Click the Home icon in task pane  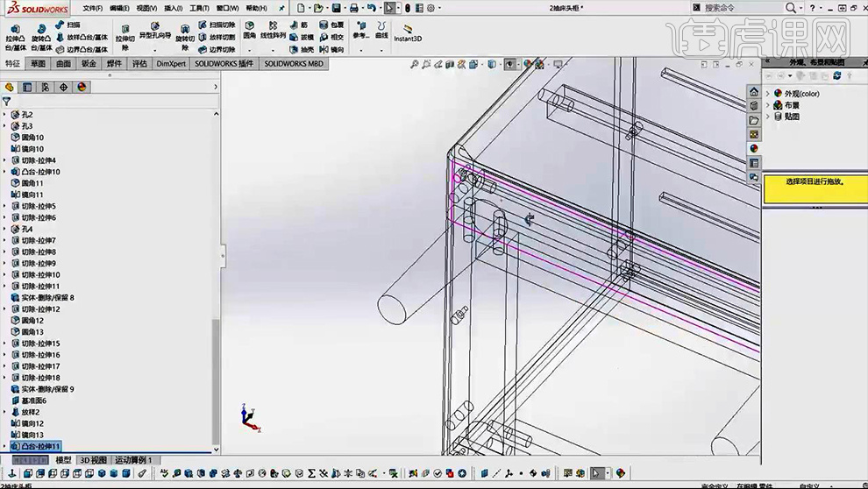(753, 91)
